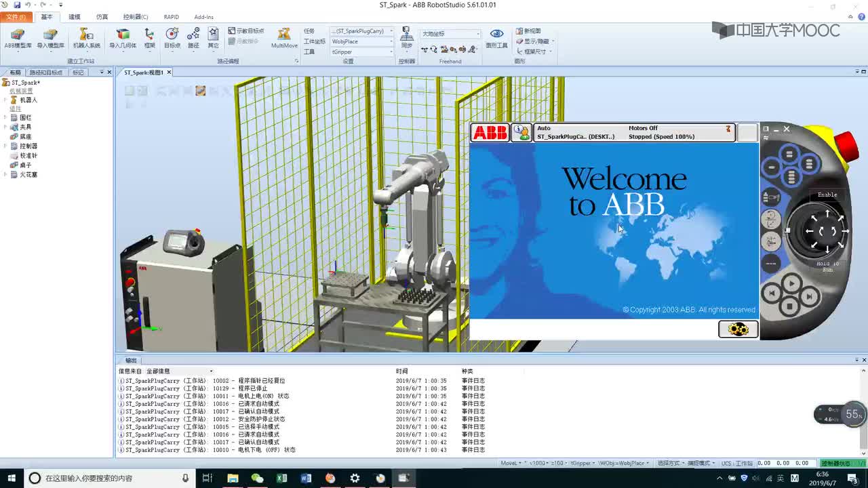Switch to the 建模 ribbon tab
Image resolution: width=868 pixels, height=488 pixels.
pos(75,17)
